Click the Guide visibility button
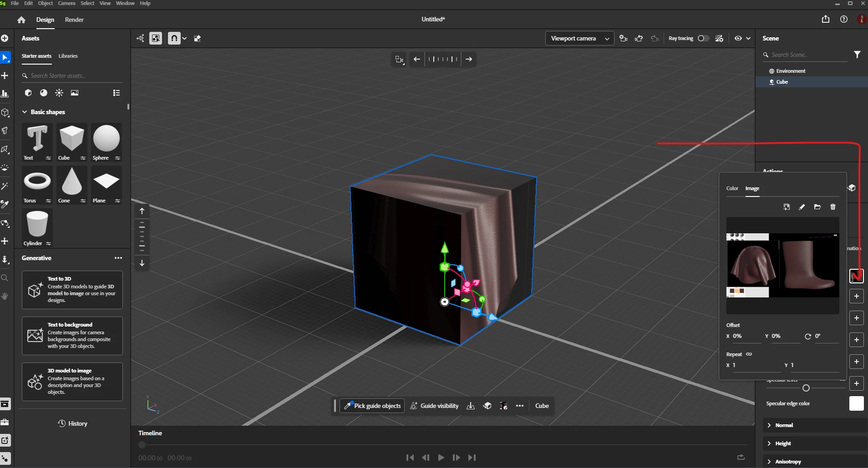 click(x=435, y=406)
